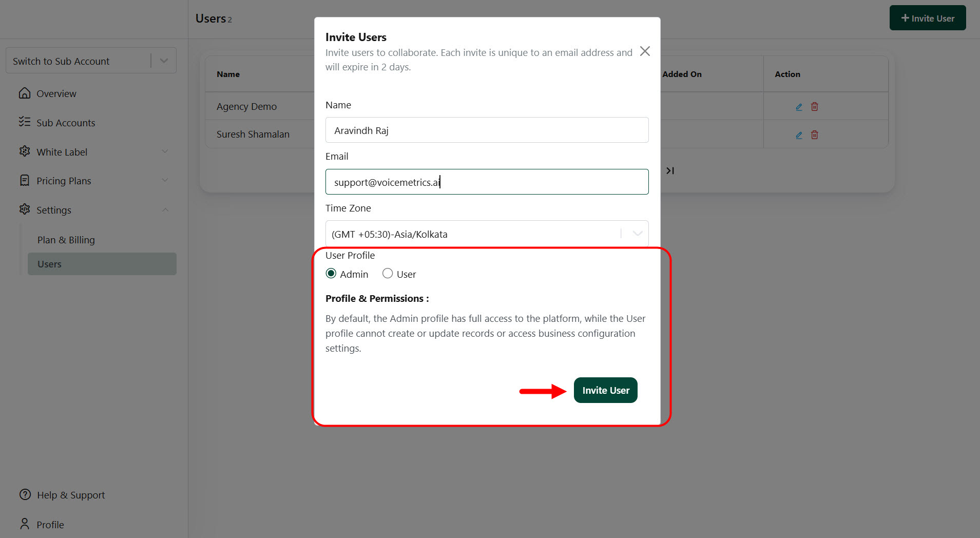Click the Added On column header
Viewport: 980px width, 538px height.
[x=682, y=74]
